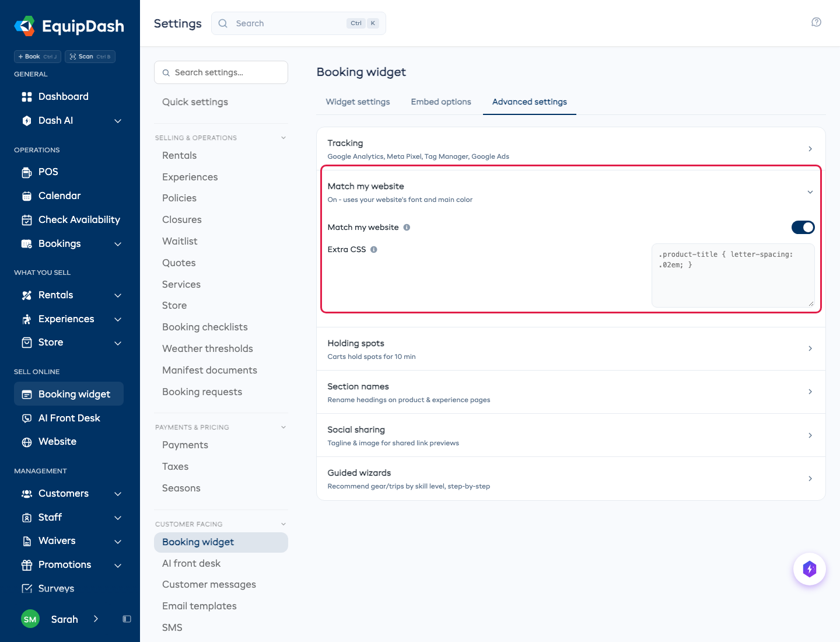Screen dimensions: 840x642
Task: Click the top Search bar
Action: (x=299, y=23)
